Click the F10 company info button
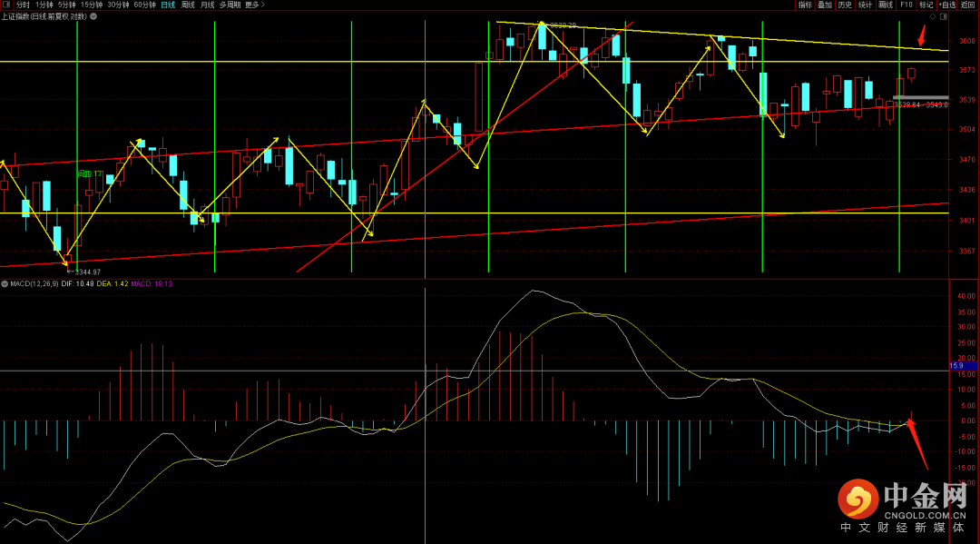 906,5
